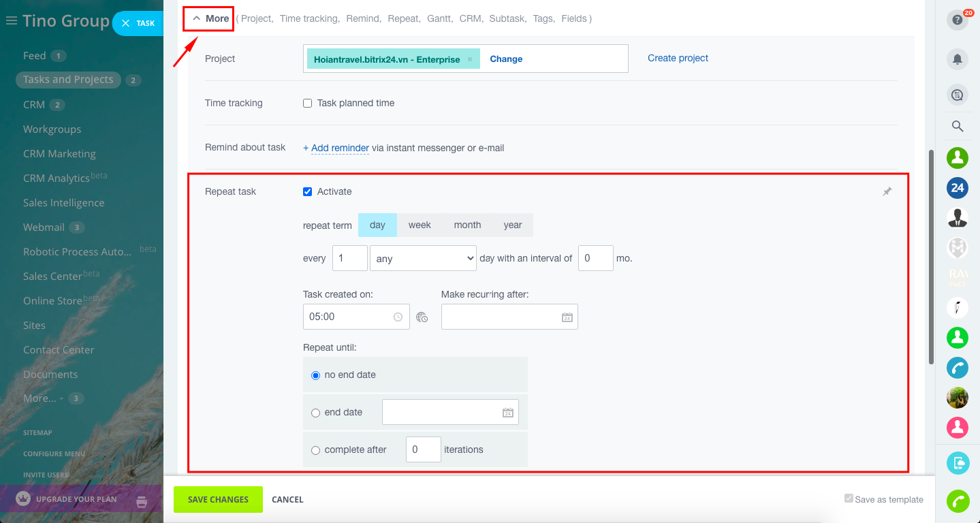Open the blue phone handset contact icon
Image resolution: width=980 pixels, height=523 pixels.
(x=958, y=368)
